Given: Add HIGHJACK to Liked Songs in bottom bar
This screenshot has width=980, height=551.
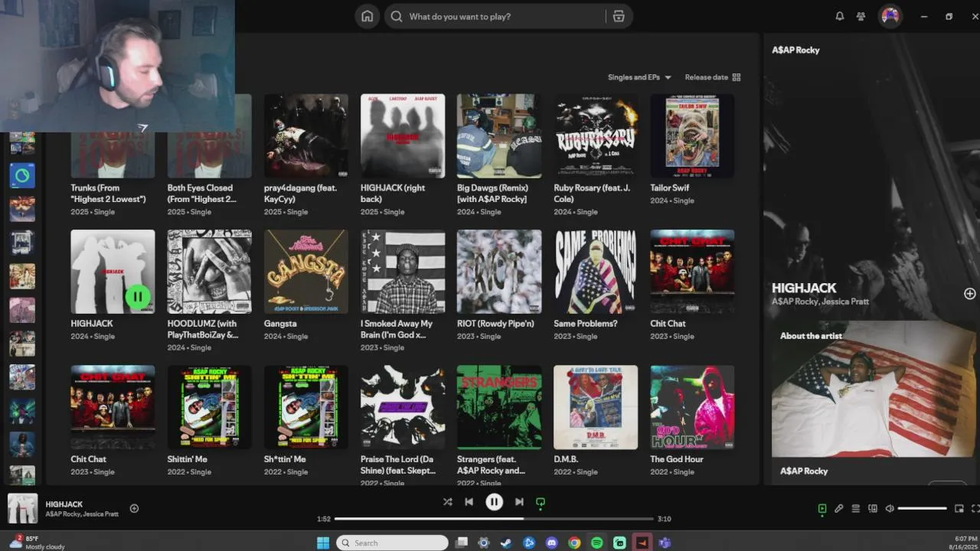Looking at the screenshot, I should point(134,508).
